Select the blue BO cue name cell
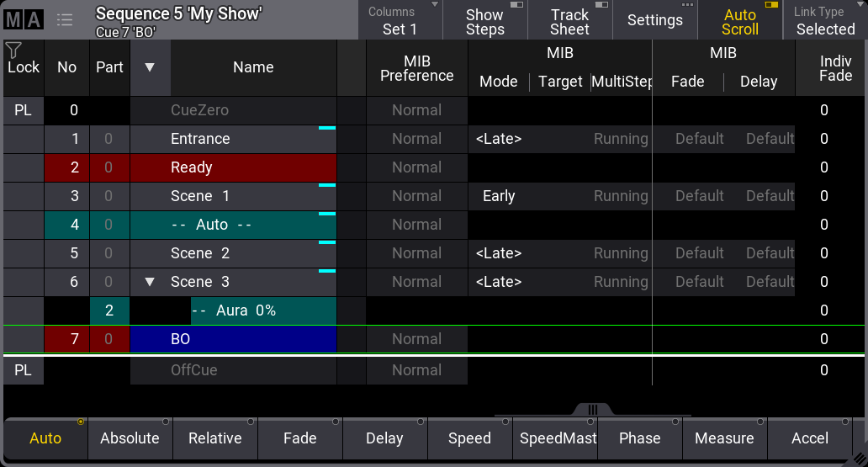 point(234,339)
